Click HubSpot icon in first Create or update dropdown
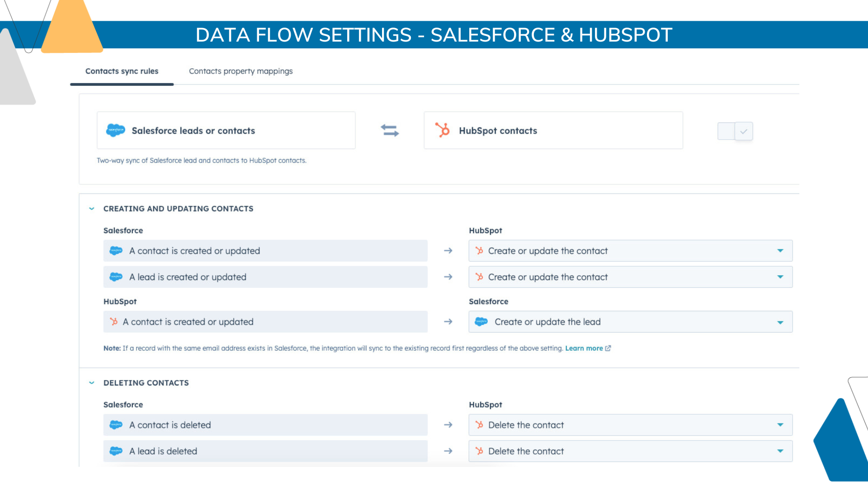The width and height of the screenshot is (868, 488). pos(480,251)
